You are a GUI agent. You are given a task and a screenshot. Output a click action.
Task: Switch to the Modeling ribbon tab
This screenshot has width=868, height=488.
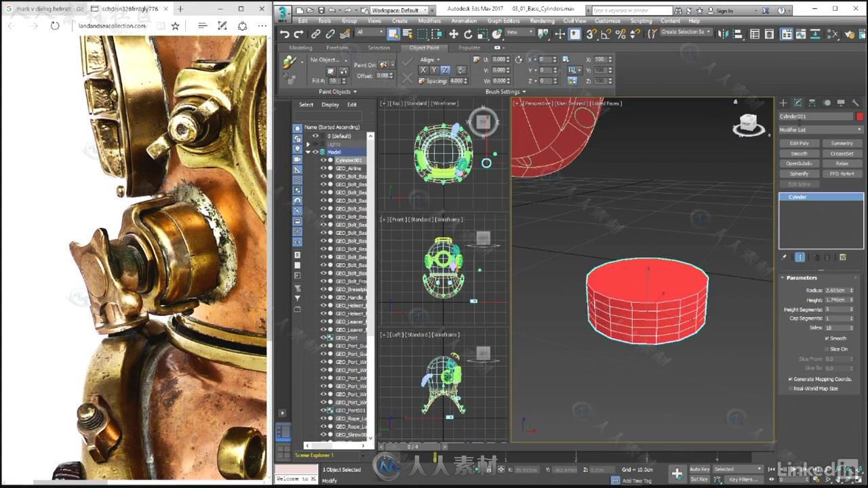click(300, 48)
